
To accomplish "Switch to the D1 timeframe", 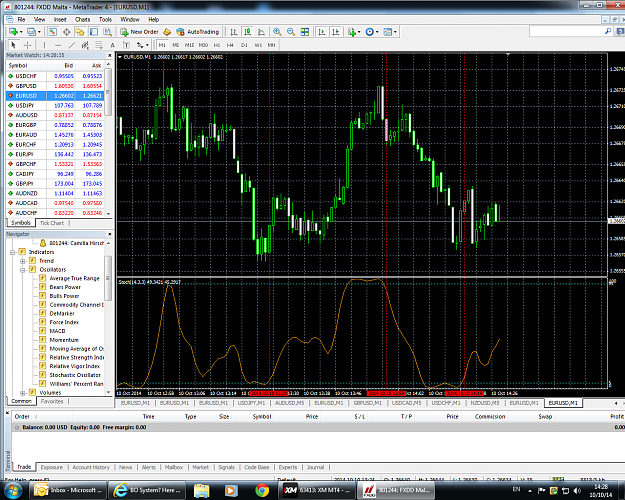I will [244, 45].
